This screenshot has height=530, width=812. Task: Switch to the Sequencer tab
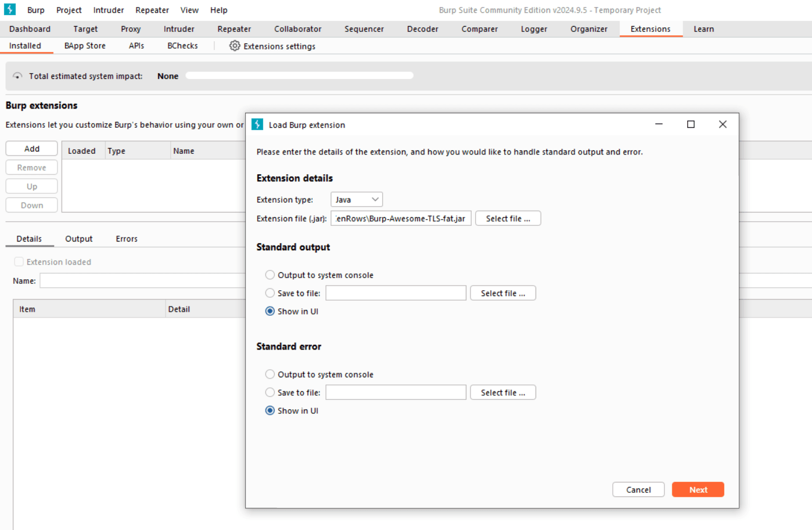[x=364, y=29]
